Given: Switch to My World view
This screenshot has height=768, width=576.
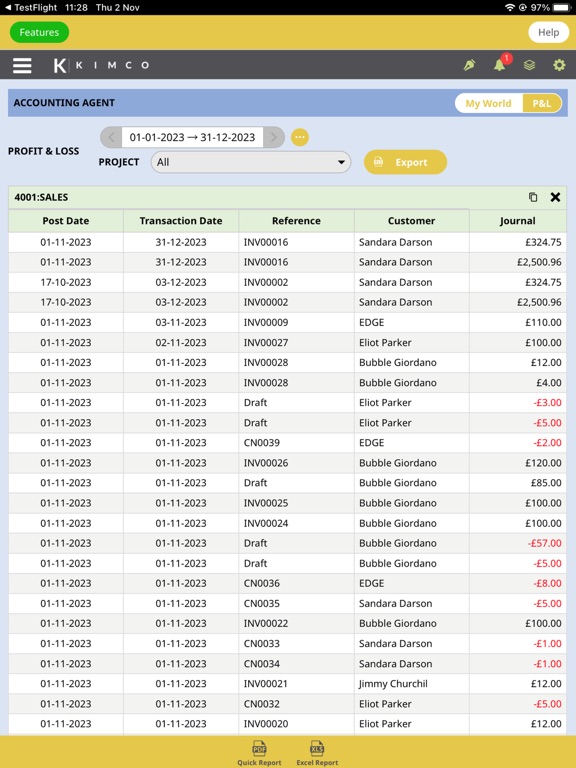Looking at the screenshot, I should point(488,103).
